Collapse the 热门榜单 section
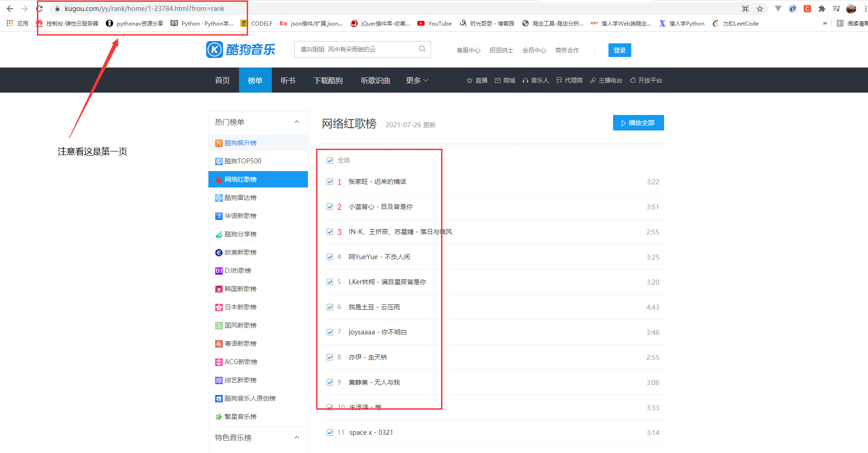 297,122
